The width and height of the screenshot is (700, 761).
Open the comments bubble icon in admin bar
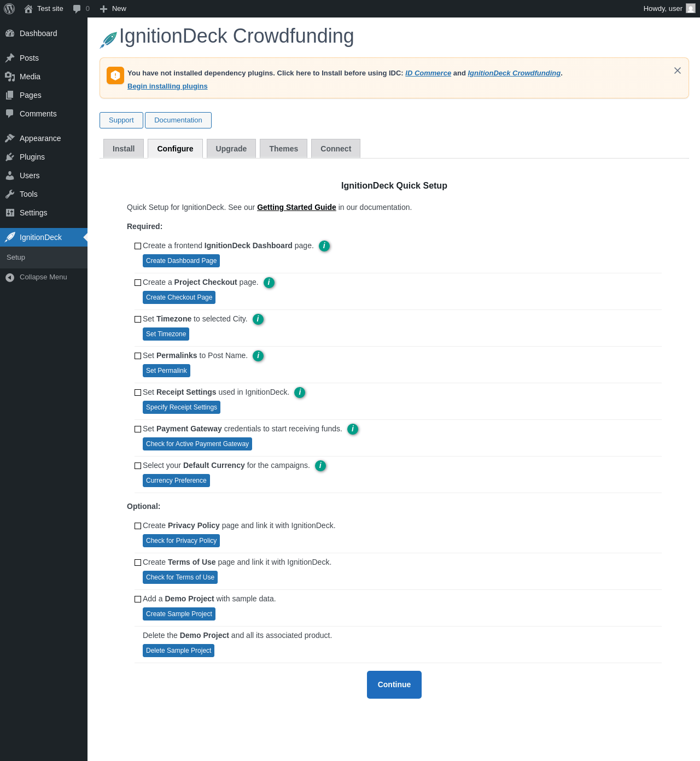pyautogui.click(x=77, y=9)
